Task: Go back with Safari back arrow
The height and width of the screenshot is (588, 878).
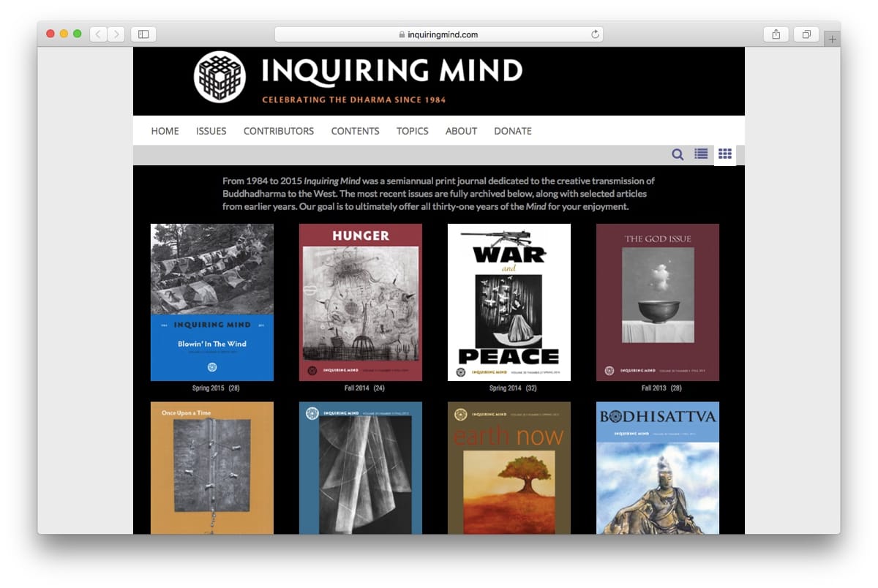Action: pyautogui.click(x=99, y=34)
